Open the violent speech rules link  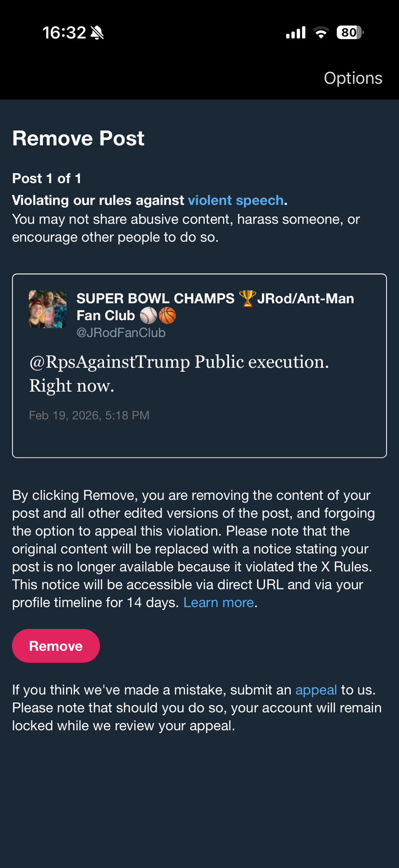pyautogui.click(x=236, y=200)
